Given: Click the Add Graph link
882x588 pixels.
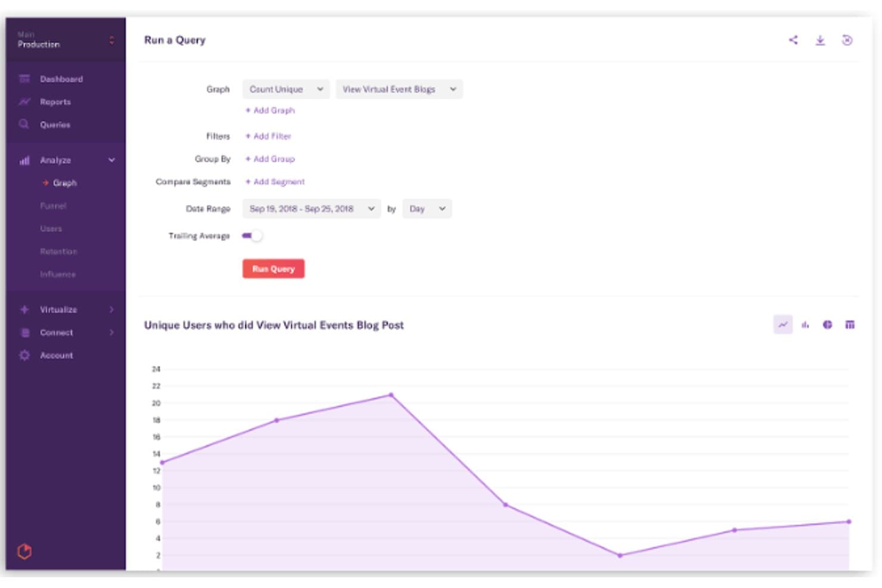Looking at the screenshot, I should 270,110.
